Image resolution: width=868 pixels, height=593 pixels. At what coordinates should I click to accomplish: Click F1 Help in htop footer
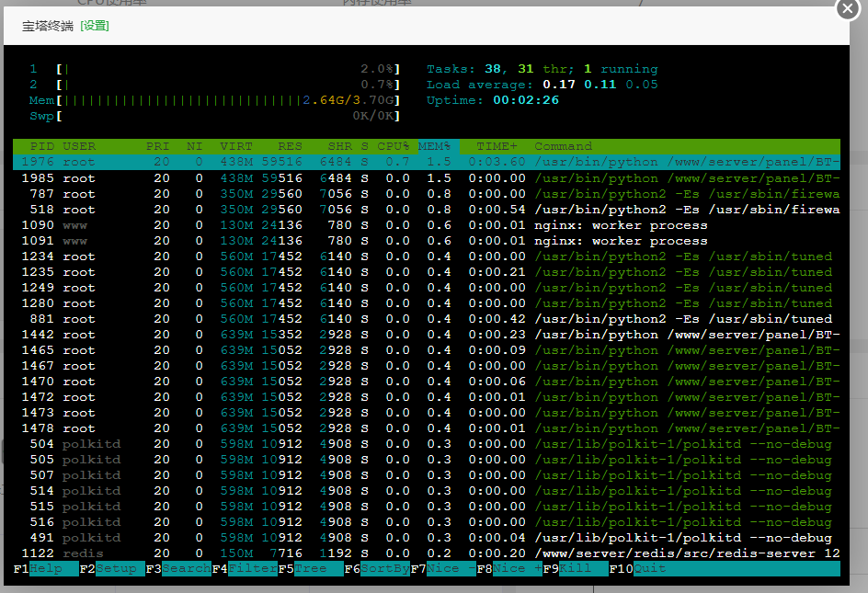46,569
